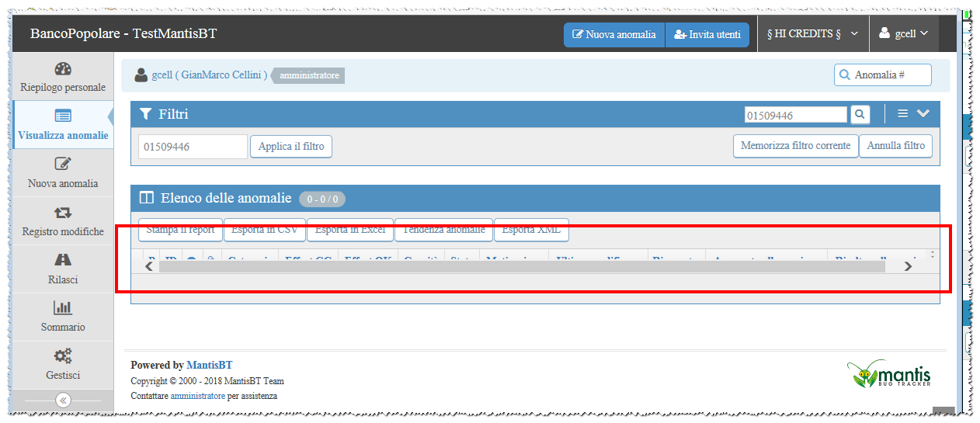Viewport: 980px width, 423px height.
Task: Open Nuova anomalia from the sidebar
Action: 63,173
